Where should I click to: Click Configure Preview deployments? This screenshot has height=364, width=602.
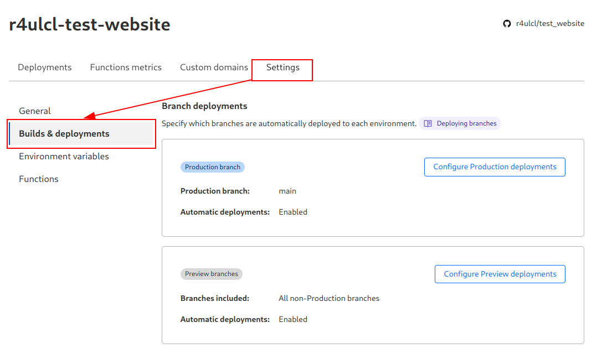[x=500, y=274]
